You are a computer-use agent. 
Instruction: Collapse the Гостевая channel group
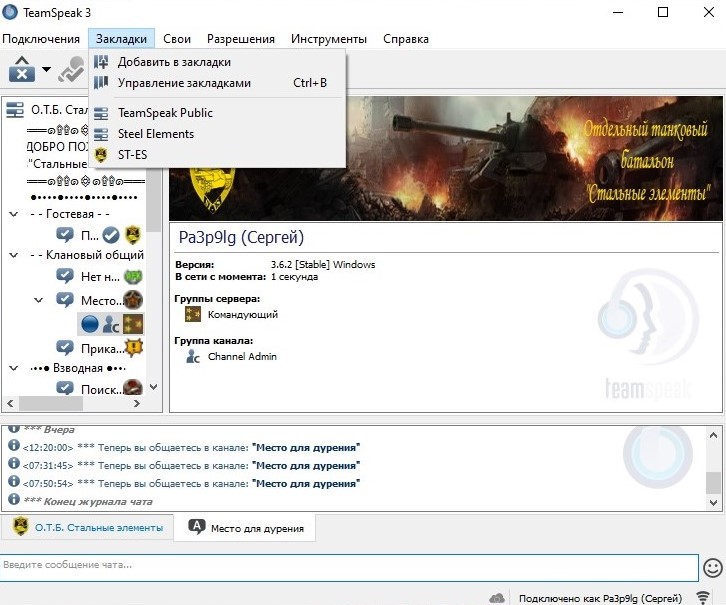pos(14,214)
